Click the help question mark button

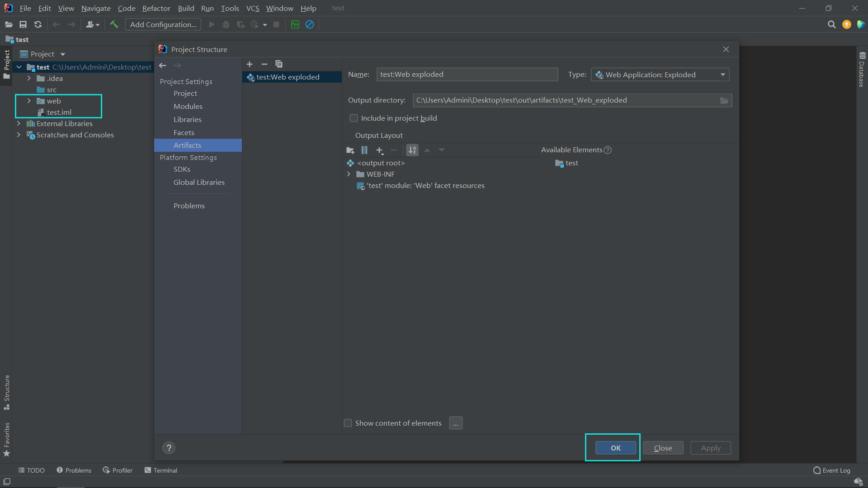click(x=169, y=448)
